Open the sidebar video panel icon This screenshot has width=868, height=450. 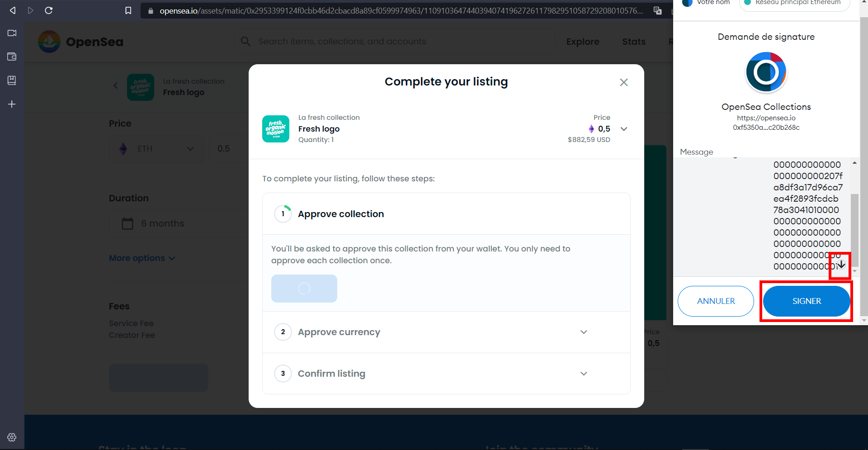(12, 33)
